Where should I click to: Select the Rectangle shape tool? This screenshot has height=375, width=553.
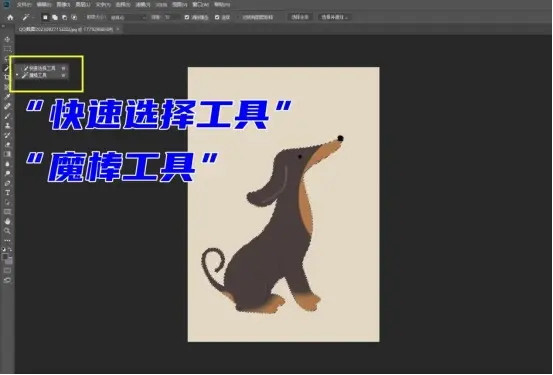pos(7,212)
